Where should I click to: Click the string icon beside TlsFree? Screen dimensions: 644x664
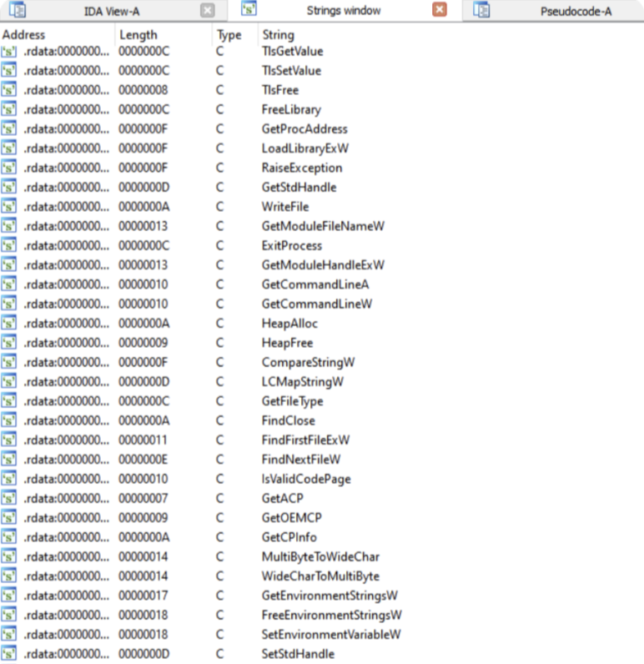(x=9, y=90)
